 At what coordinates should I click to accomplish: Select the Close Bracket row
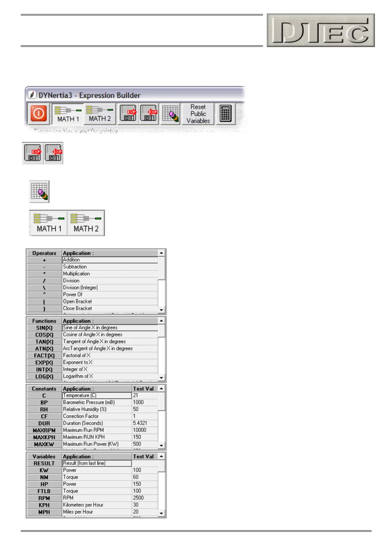(x=92, y=309)
